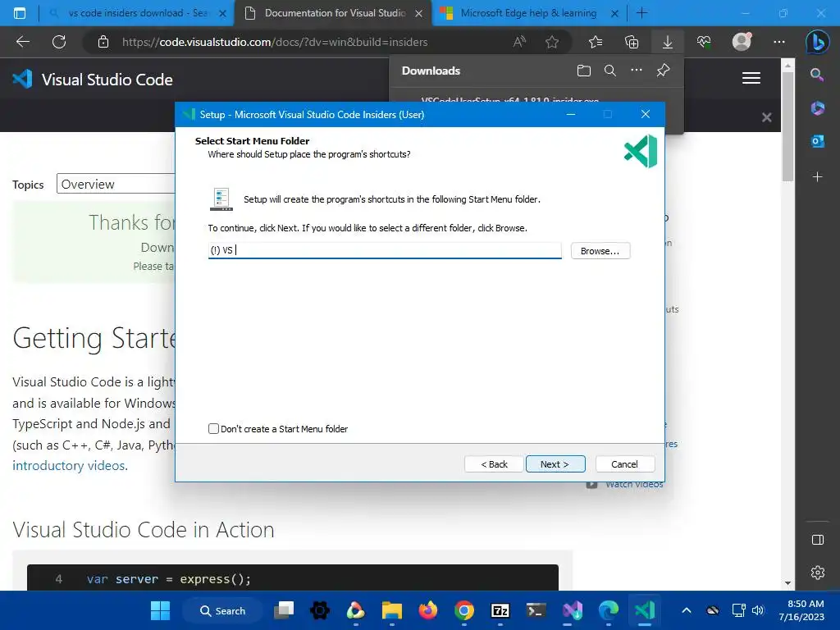Image resolution: width=840 pixels, height=630 pixels.
Task: Click the Edge browser back arrow
Action: 23,42
